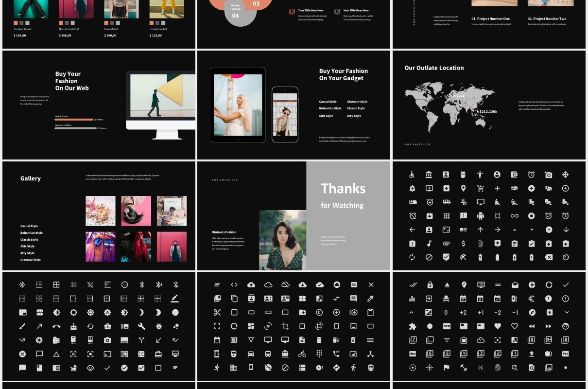Select the hang-up phone icon

tap(56, 326)
